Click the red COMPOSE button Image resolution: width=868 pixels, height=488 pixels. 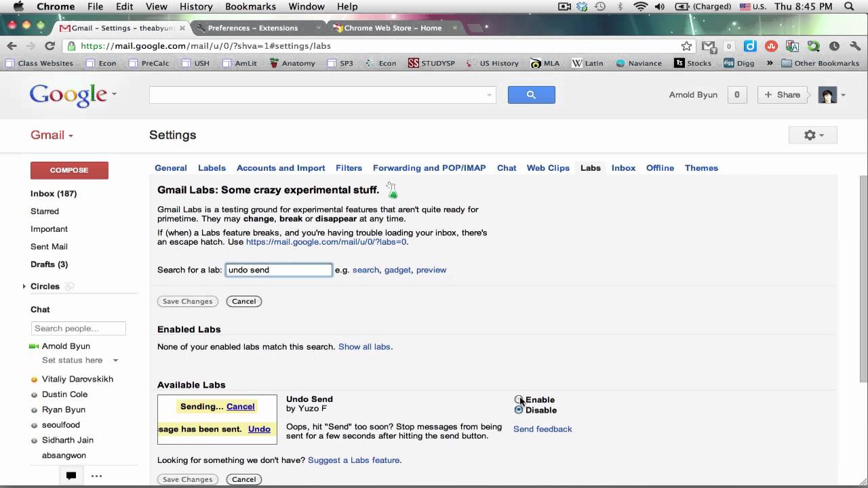click(x=69, y=170)
